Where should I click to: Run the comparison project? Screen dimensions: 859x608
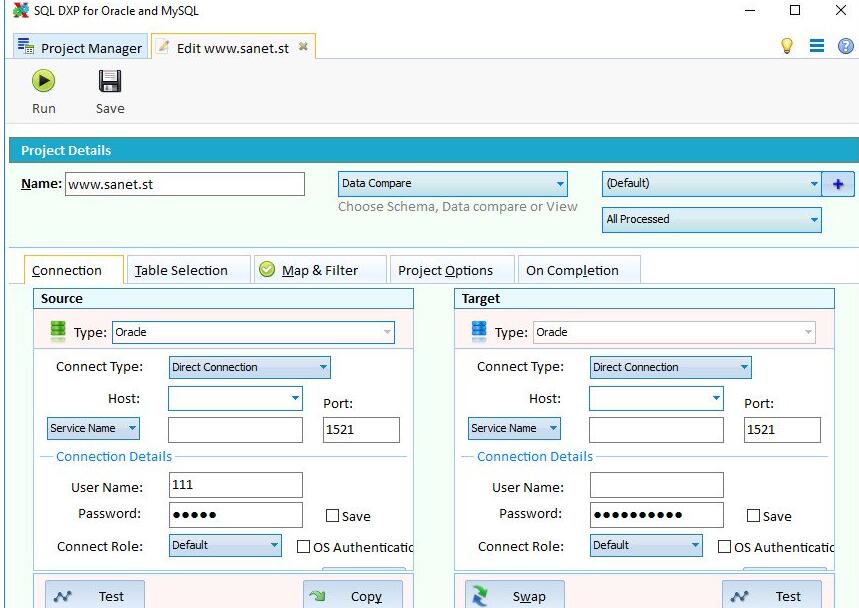[43, 91]
